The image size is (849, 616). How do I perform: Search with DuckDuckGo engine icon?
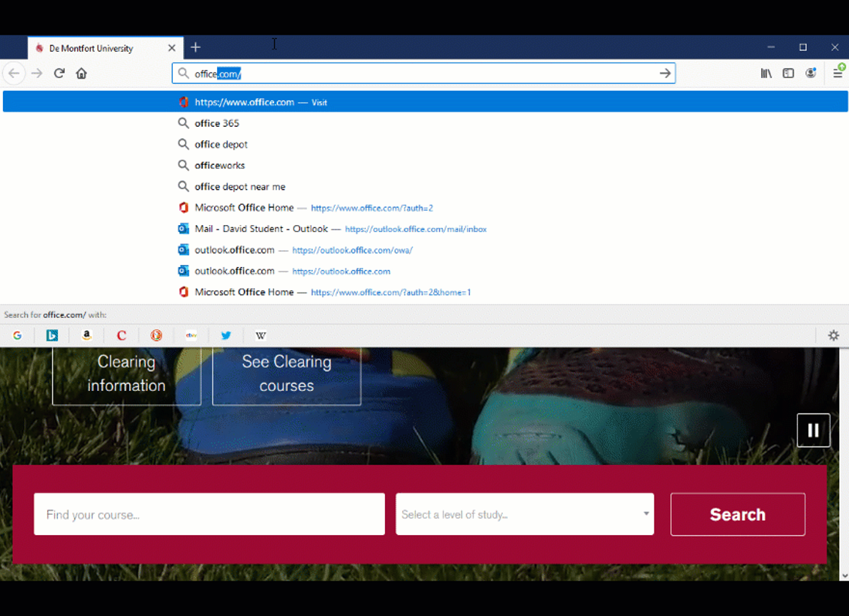156,335
